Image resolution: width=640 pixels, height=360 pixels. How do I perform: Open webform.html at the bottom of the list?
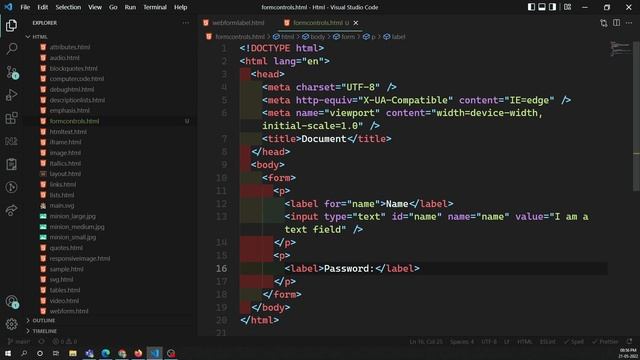(x=69, y=311)
